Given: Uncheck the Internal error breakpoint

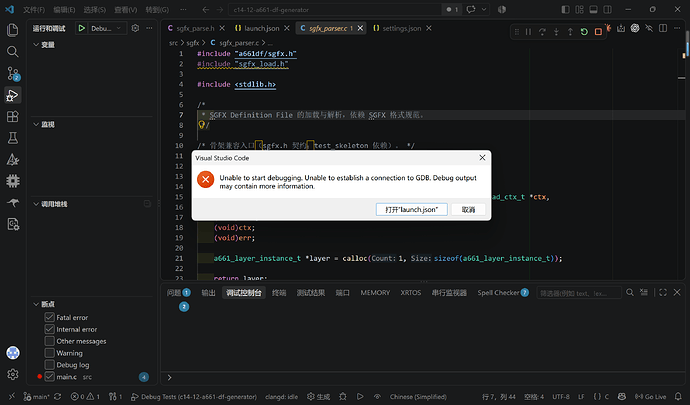Looking at the screenshot, I should tap(49, 329).
